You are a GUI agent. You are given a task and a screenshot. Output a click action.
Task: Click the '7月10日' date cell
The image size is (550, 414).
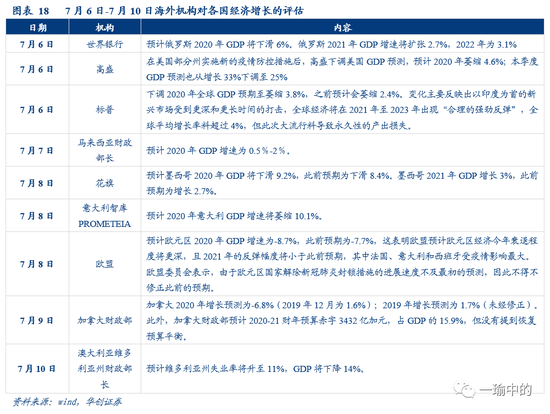pyautogui.click(x=37, y=368)
